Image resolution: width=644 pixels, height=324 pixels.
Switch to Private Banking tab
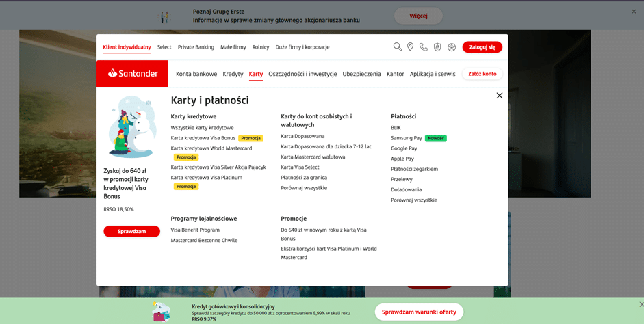tap(196, 47)
